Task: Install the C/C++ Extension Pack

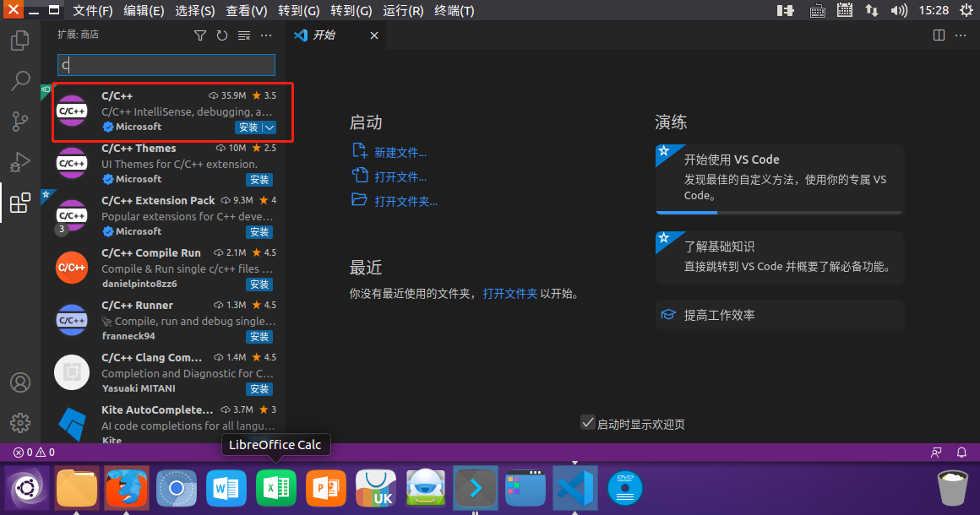Action: (x=259, y=232)
